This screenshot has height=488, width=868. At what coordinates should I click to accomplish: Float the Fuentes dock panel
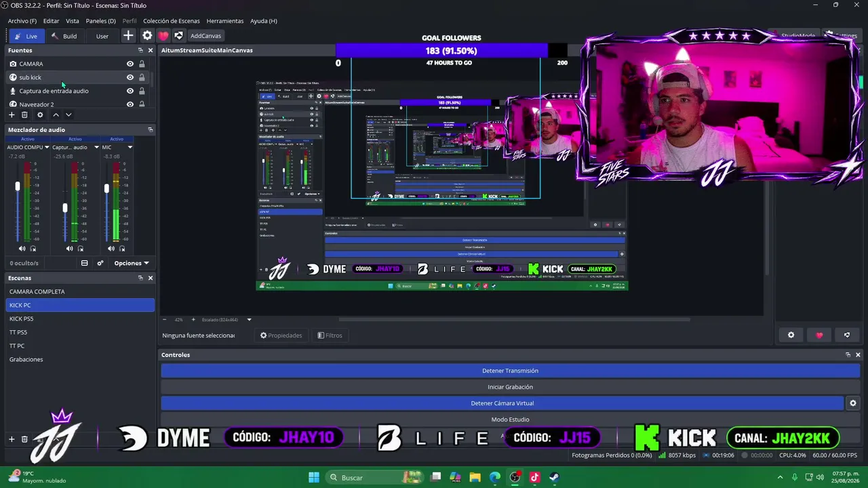point(140,50)
